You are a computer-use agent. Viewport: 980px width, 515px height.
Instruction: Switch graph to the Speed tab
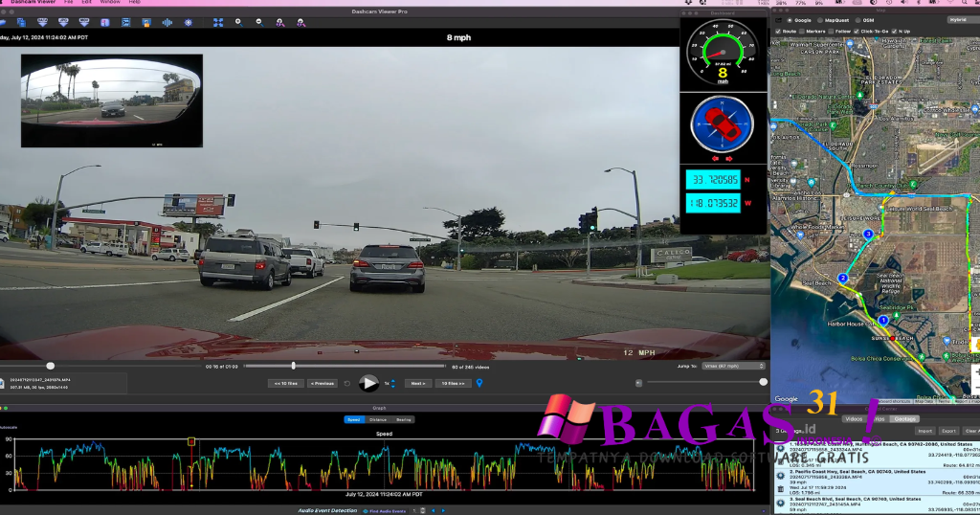[354, 420]
